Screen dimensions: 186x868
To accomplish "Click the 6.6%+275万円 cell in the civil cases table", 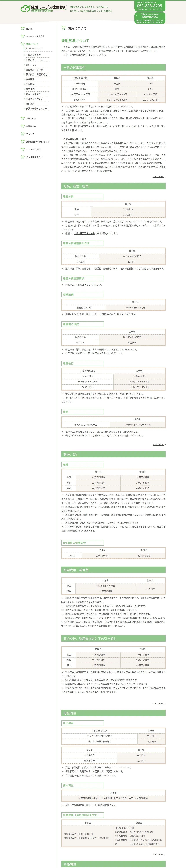I will click(151, 100).
